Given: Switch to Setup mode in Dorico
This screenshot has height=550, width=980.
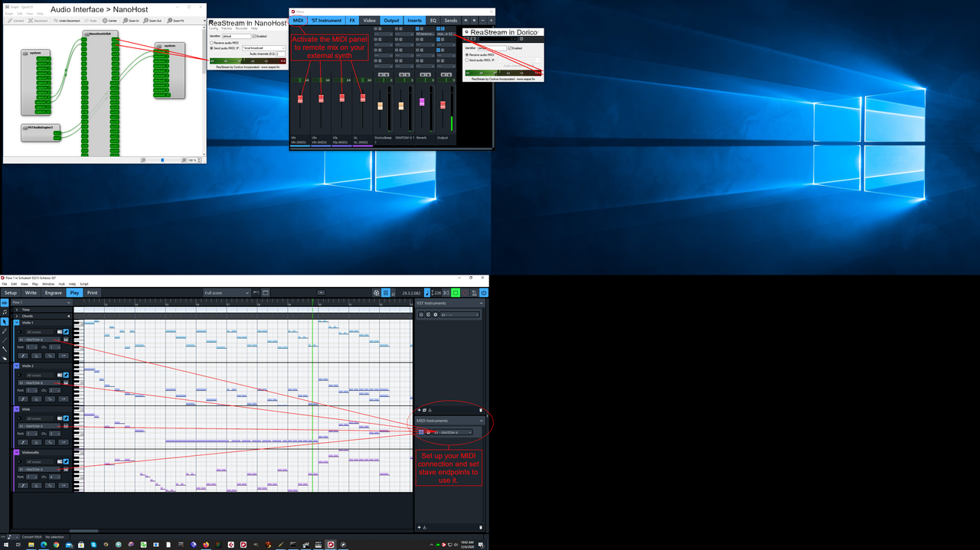Looking at the screenshot, I should 10,293.
